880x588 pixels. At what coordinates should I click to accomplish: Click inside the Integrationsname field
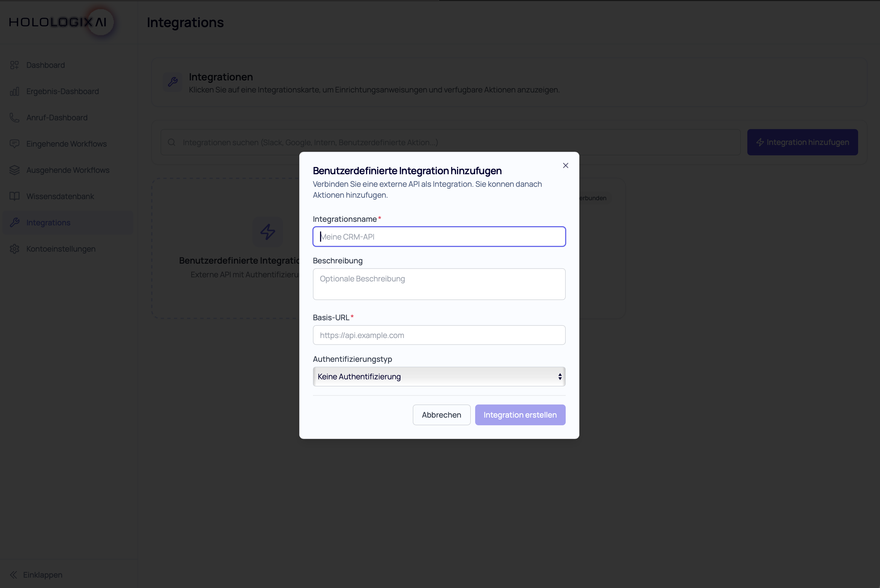click(439, 237)
